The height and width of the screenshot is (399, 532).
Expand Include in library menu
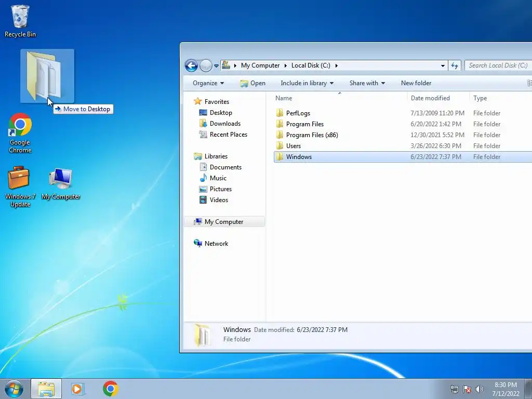[x=307, y=83]
